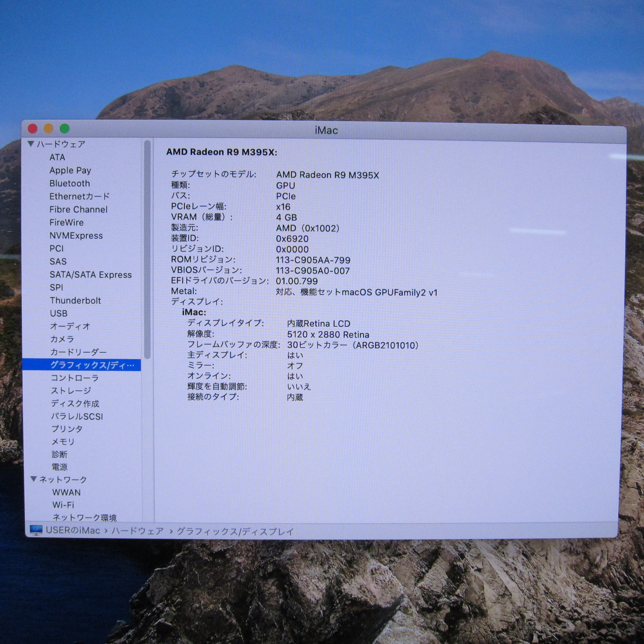Screen dimensions: 644x644
Task: Open the 診断 diagnostics entry
Action: click(x=59, y=454)
